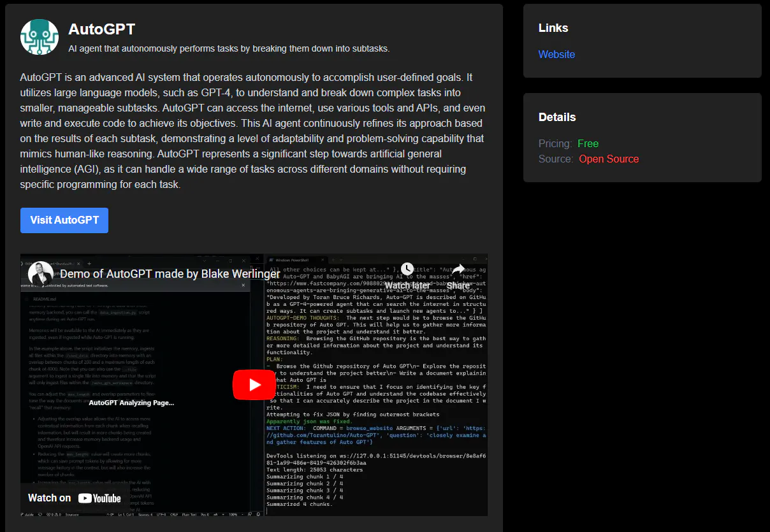Click the Open Source value
Screen dimensions: 770x532
609,159
